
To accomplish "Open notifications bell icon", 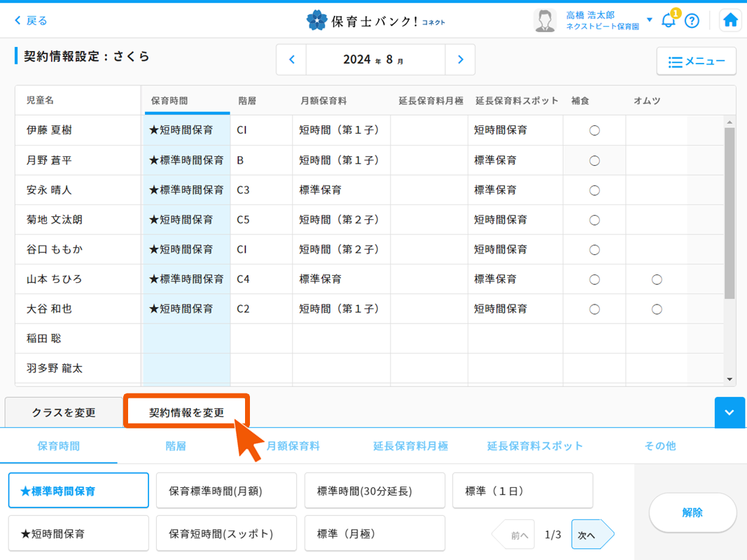I will (669, 20).
